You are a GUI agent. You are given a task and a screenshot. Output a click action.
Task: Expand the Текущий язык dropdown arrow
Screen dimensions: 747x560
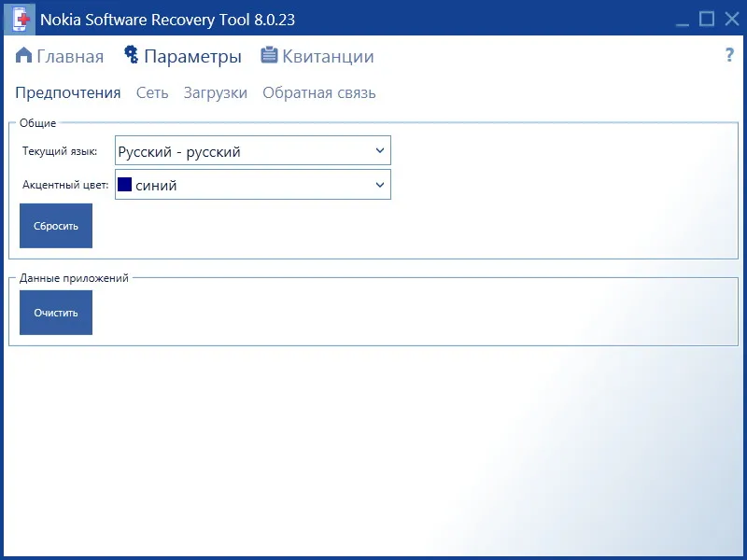[x=380, y=150]
